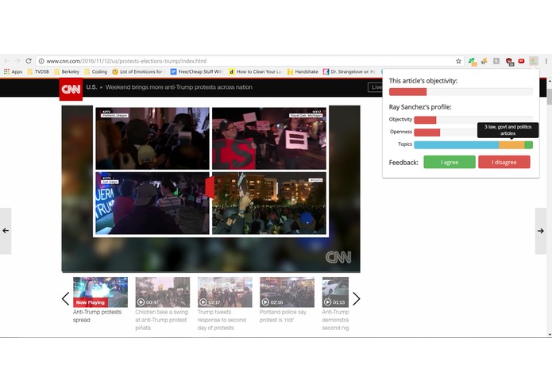Click the gray square extension icon
Image resolution: width=552 pixels, height=392 pixels.
496,61
